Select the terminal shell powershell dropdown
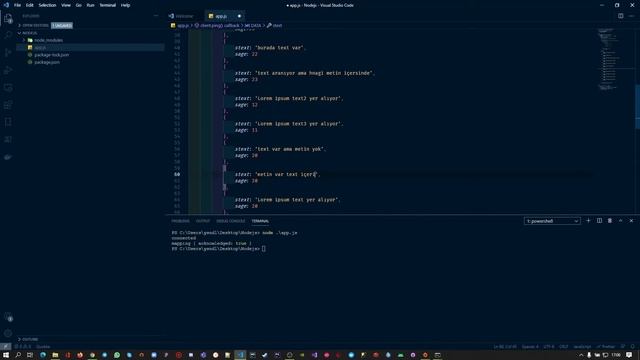 point(552,221)
